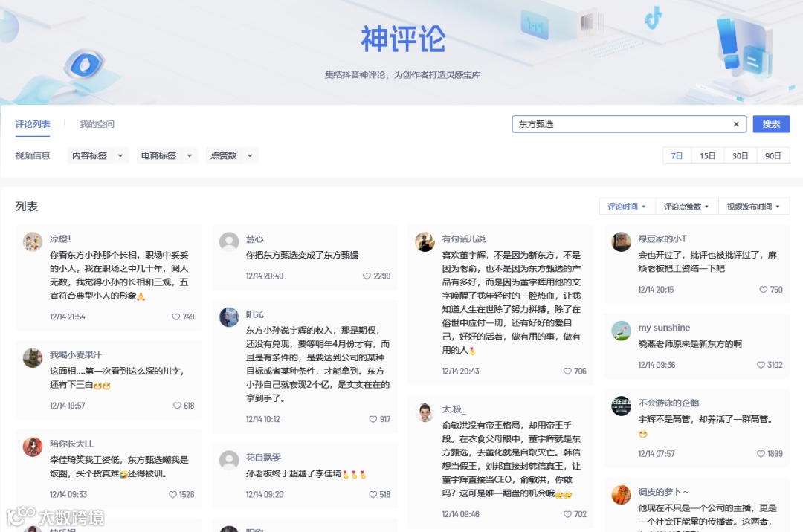Click heart icon on my sunshine comment
The height and width of the screenshot is (532, 803).
click(x=761, y=365)
